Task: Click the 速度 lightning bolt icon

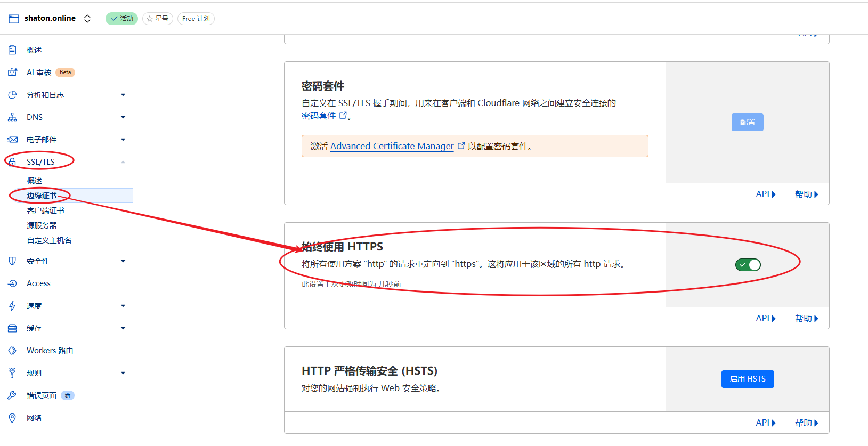Action: click(x=12, y=306)
